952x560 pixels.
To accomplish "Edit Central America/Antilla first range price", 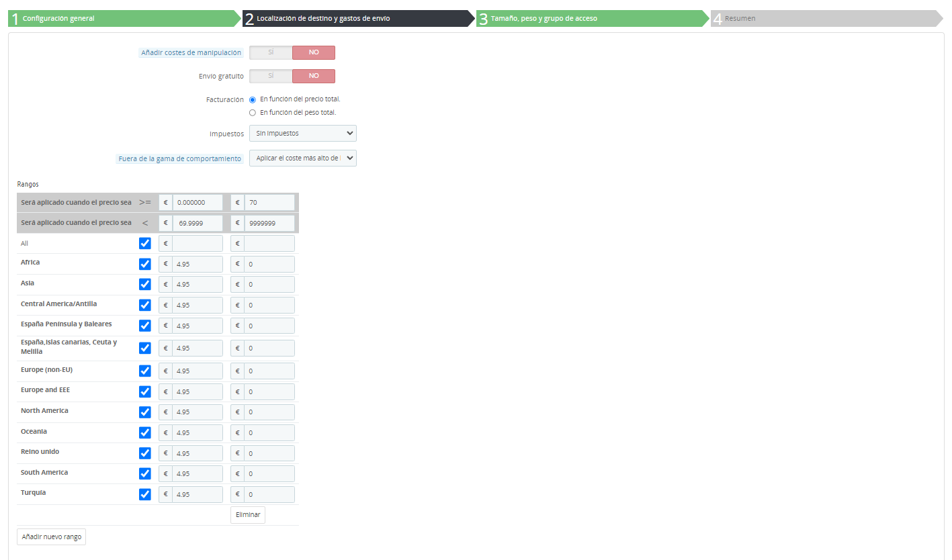I will coord(198,306).
